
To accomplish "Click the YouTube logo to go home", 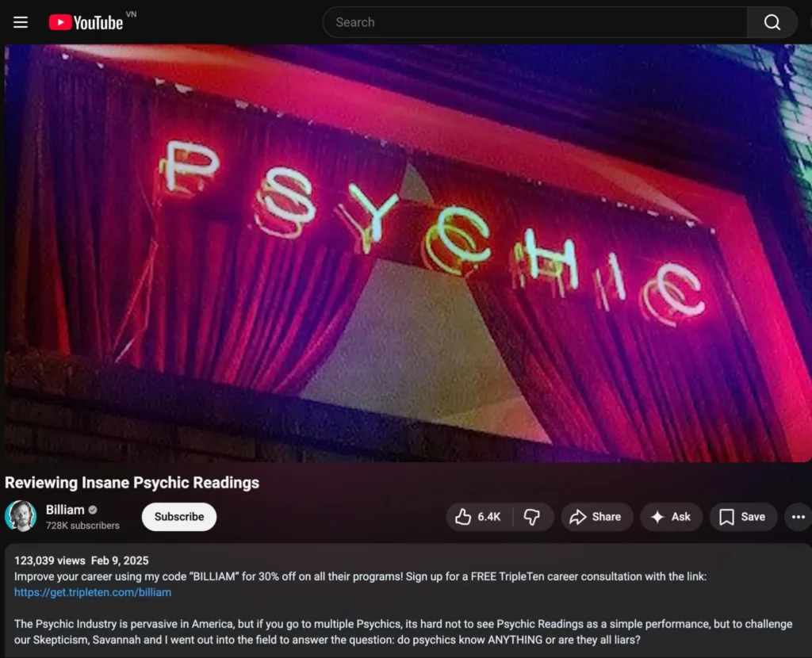I will 87,22.
